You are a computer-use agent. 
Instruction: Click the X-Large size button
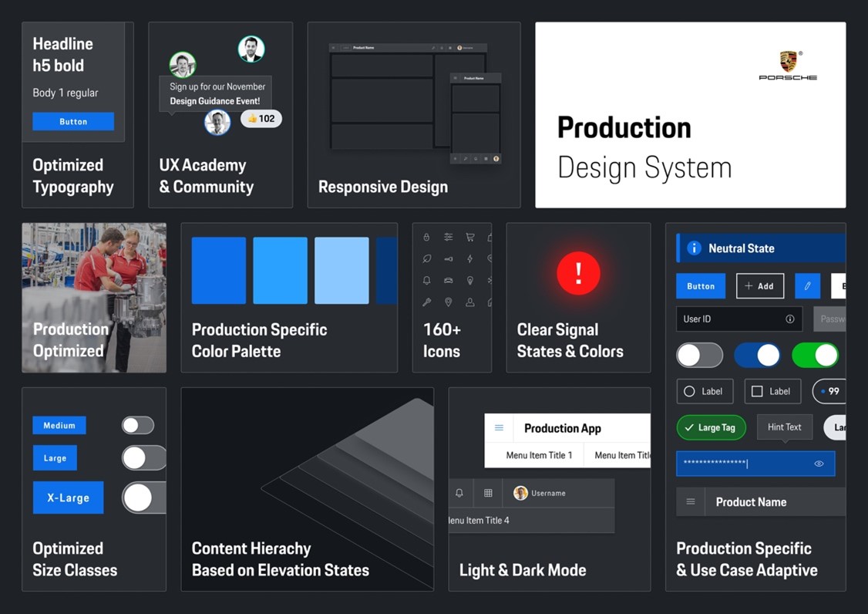coord(68,497)
